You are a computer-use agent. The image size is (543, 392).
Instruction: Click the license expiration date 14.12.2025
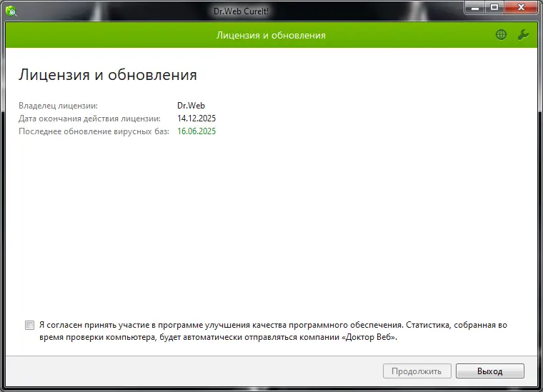click(x=196, y=119)
